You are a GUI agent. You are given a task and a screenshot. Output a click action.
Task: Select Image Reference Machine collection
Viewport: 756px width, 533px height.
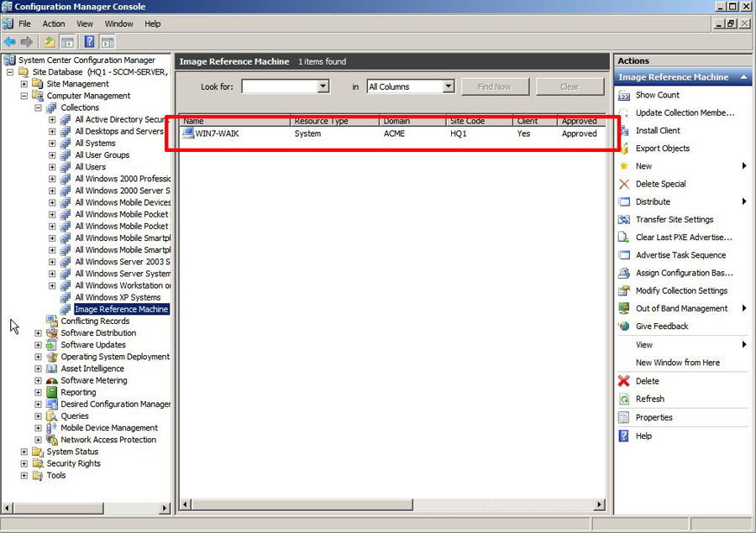[122, 310]
